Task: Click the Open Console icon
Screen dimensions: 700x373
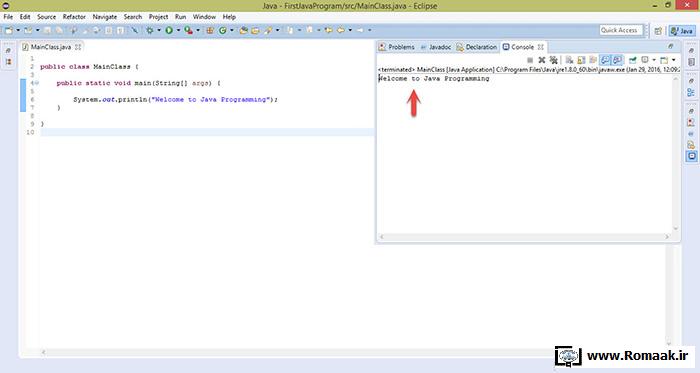Action: (664, 60)
